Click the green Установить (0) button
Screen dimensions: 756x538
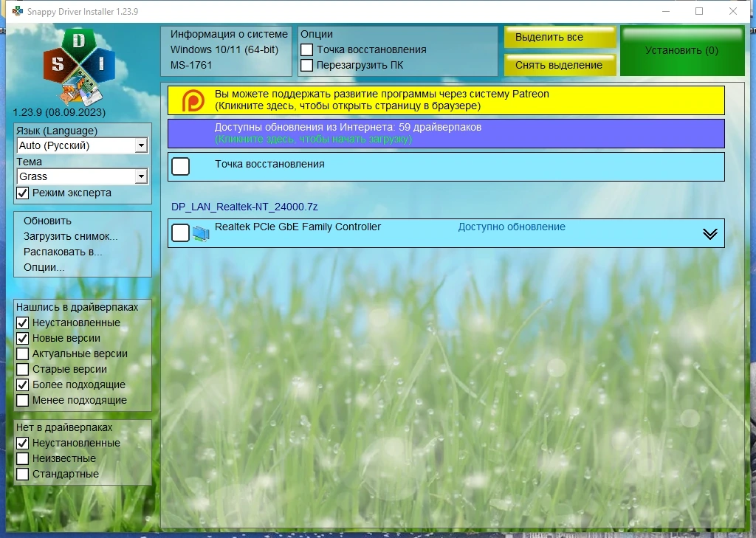click(x=682, y=51)
